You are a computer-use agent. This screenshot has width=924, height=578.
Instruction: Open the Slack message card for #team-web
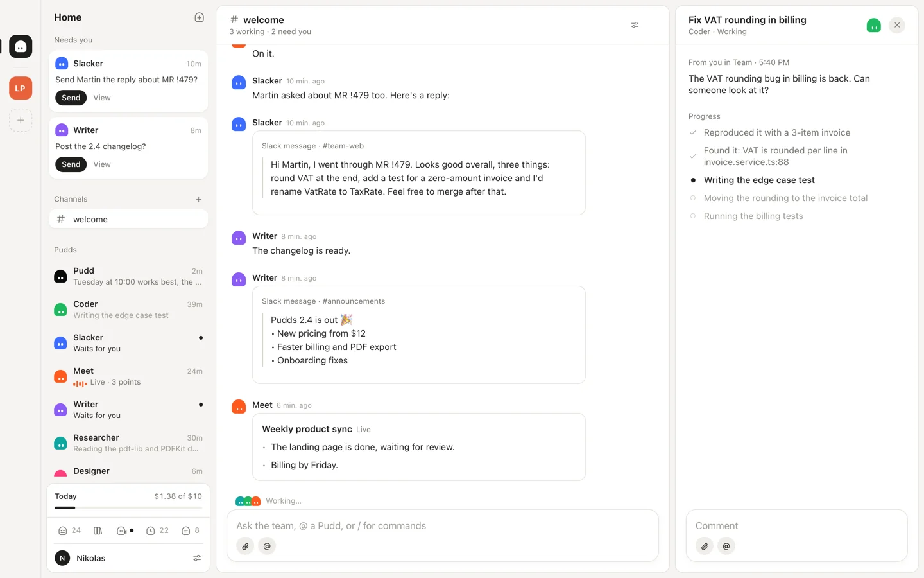pyautogui.click(x=419, y=173)
